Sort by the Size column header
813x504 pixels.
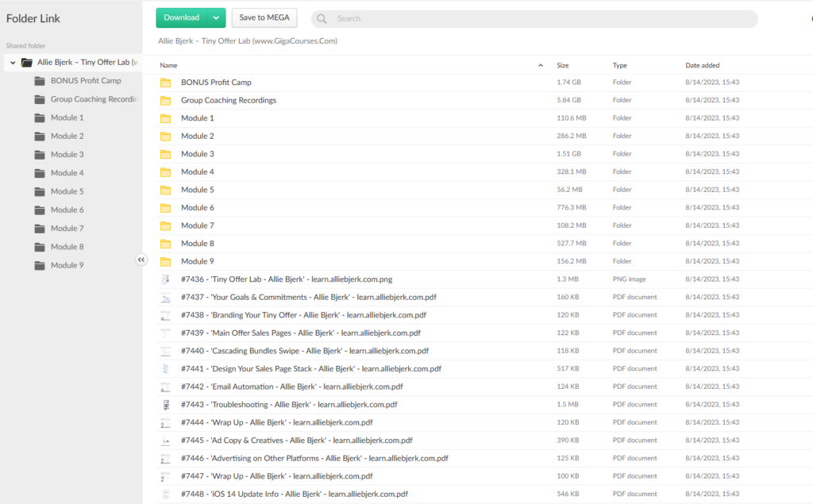coord(562,65)
